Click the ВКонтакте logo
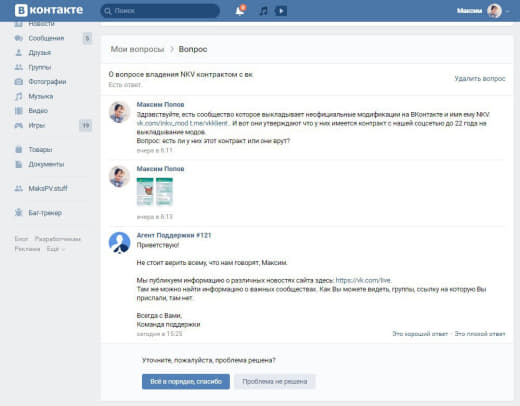Viewport: 520px width, 406px height. (49, 10)
